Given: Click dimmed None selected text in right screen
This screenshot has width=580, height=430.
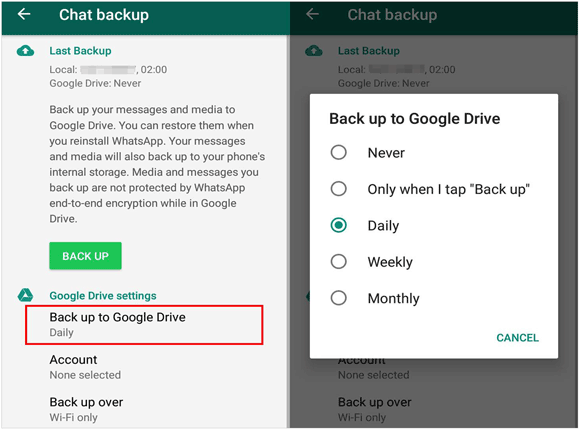Looking at the screenshot, I should pos(374,375).
